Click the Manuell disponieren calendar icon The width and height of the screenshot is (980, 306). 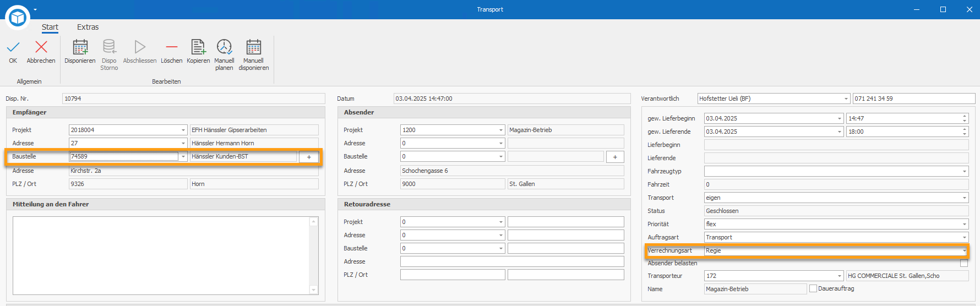254,47
